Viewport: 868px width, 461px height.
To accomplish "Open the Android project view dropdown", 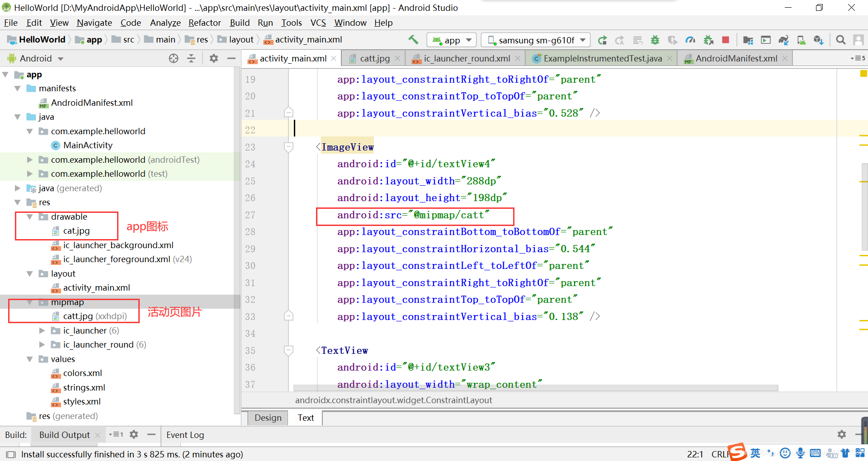I will 35,58.
